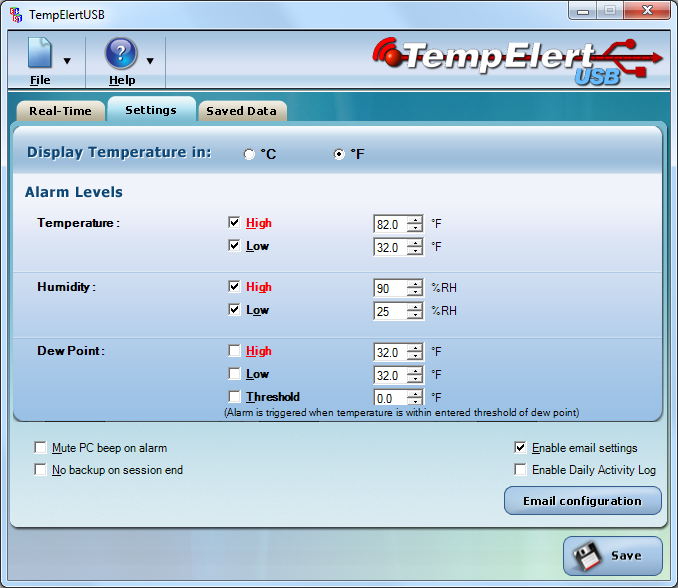Enable Dew Point High alarm

click(234, 351)
